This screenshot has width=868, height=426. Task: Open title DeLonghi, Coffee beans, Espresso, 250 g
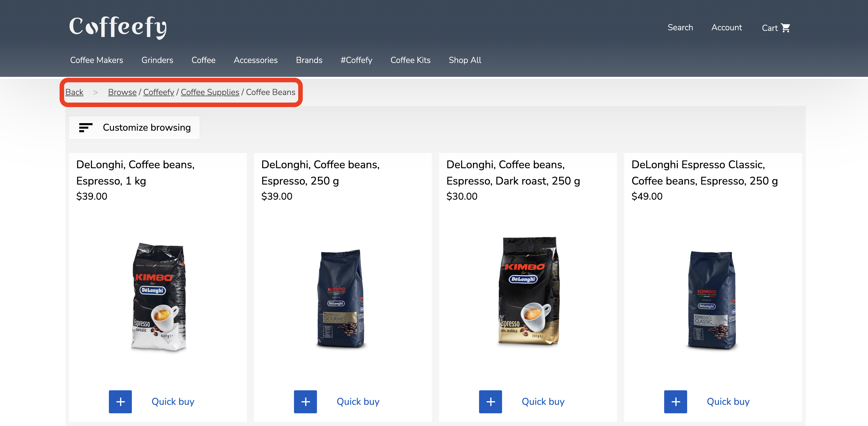point(320,173)
